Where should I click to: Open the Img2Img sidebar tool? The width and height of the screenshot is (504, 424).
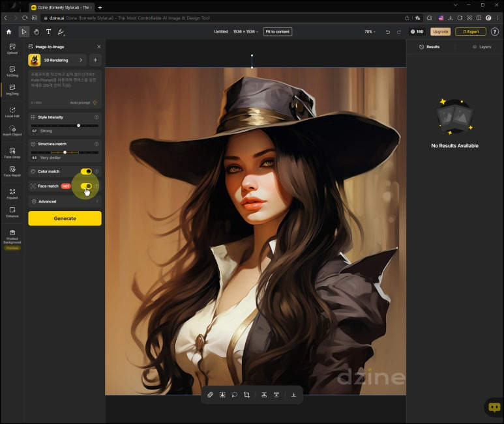pos(12,90)
